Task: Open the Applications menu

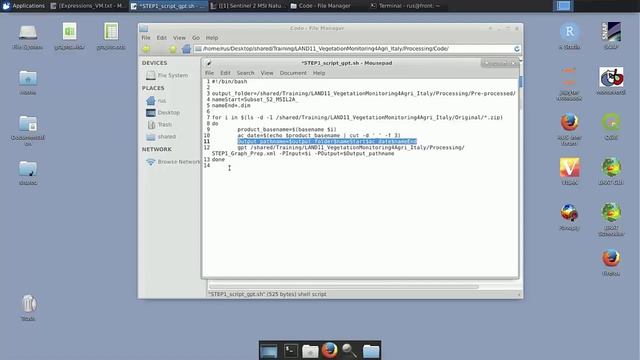Action: (x=23, y=6)
